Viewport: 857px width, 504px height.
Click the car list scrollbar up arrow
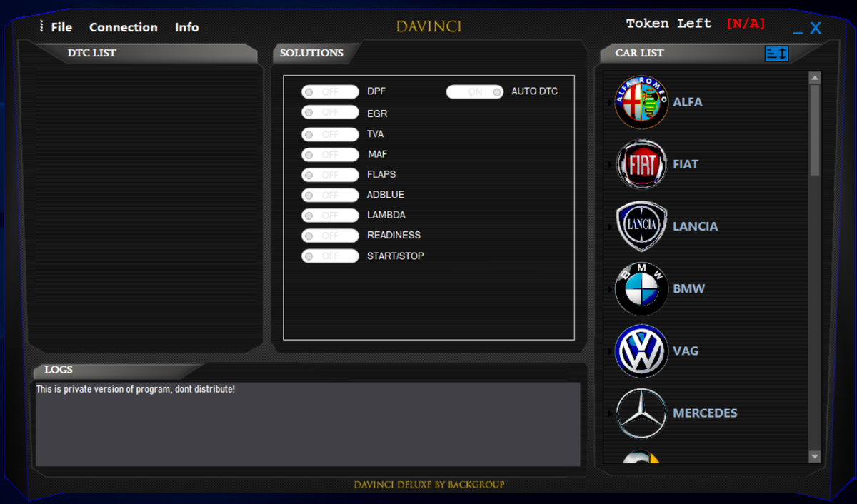click(x=815, y=77)
